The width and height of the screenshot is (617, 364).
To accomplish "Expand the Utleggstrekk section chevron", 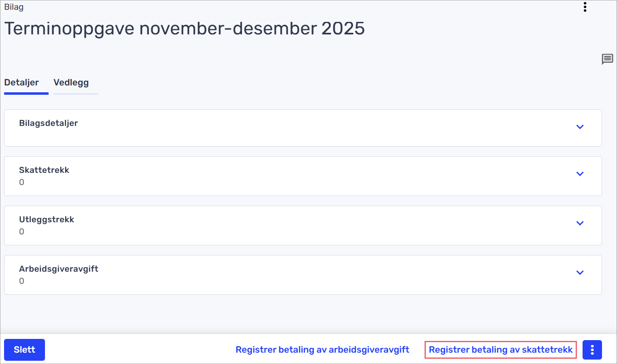I will coord(580,224).
